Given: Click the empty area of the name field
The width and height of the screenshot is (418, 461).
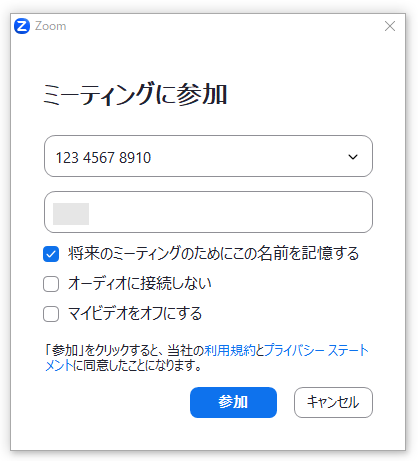Looking at the screenshot, I should (x=230, y=212).
